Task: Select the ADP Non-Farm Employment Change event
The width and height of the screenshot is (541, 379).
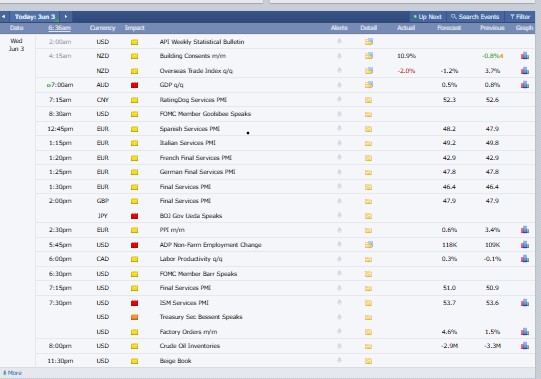Action: [210, 245]
